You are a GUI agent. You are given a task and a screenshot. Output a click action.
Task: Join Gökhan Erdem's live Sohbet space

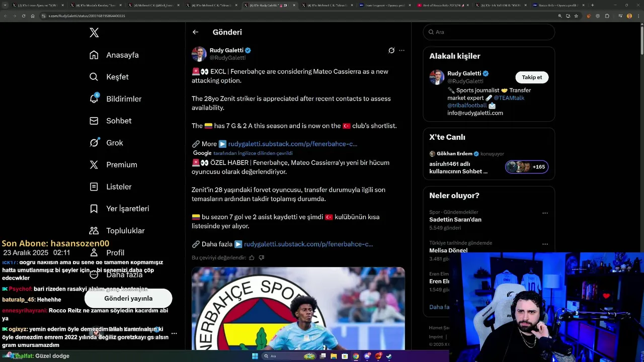(x=489, y=162)
